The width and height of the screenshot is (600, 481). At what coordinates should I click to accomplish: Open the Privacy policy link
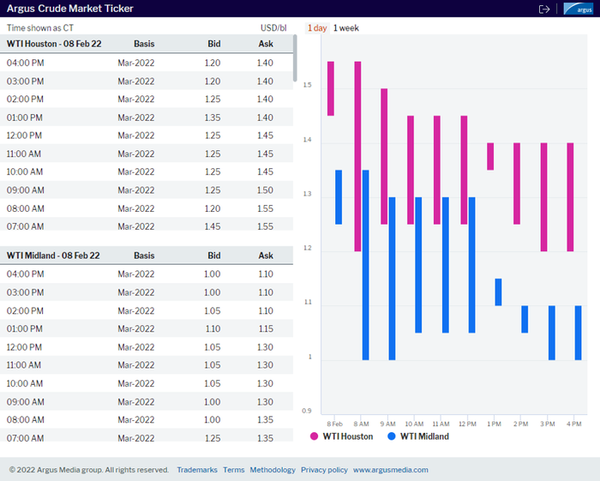coord(324,469)
